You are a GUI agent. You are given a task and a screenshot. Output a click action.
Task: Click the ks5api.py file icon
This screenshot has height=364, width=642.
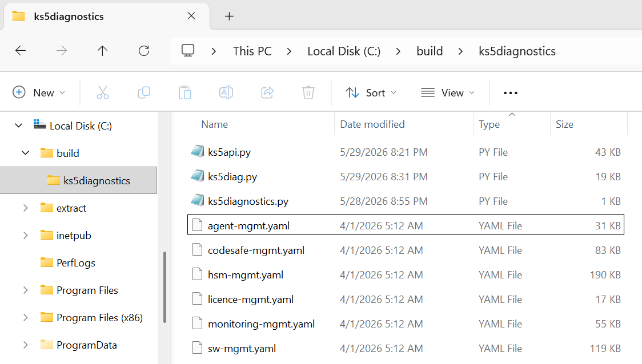pyautogui.click(x=198, y=152)
